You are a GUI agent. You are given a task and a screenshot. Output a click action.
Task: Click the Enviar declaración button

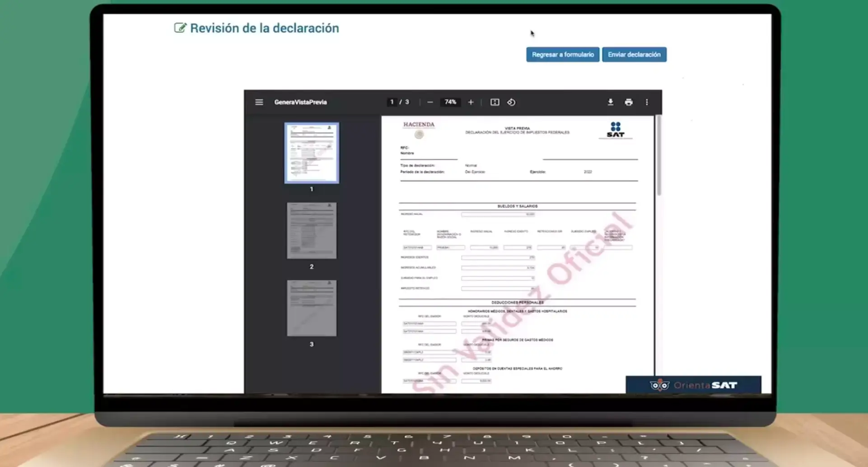(x=634, y=55)
